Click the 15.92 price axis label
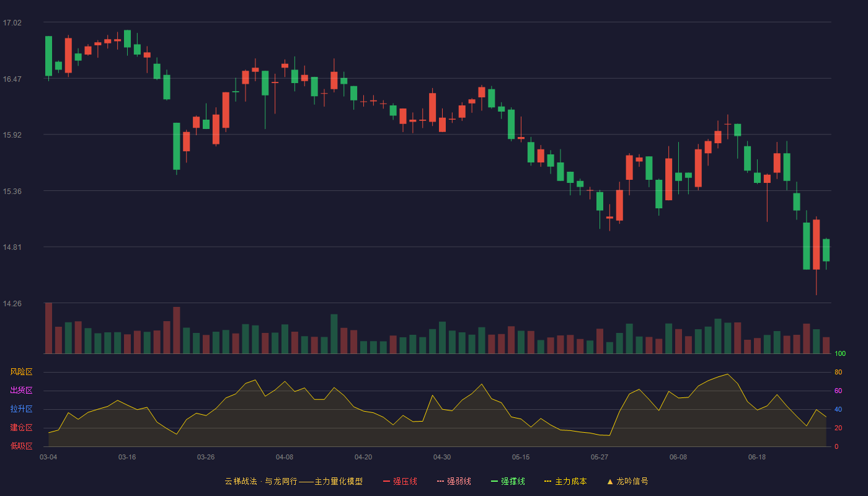This screenshot has width=868, height=496. 12,135
